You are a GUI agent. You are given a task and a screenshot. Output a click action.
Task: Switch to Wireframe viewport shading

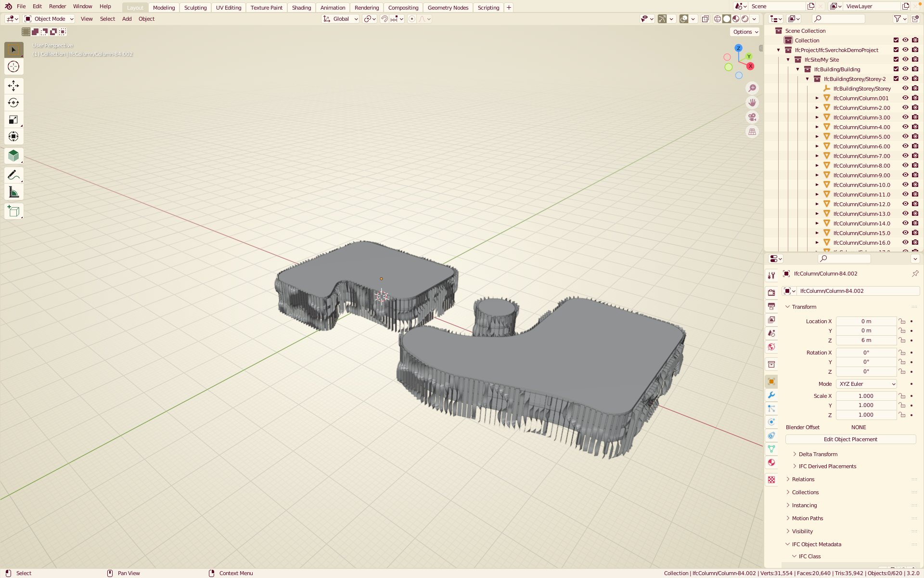pyautogui.click(x=718, y=19)
